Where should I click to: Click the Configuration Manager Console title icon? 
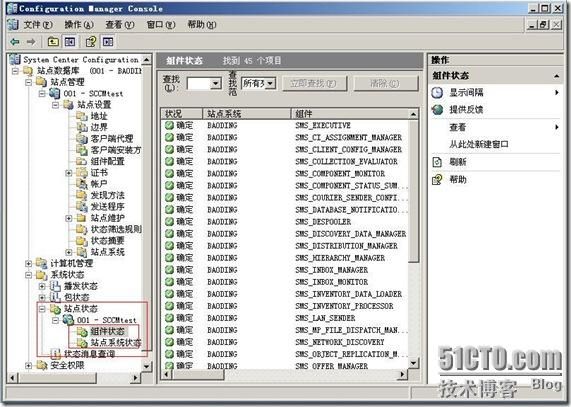[x=12, y=8]
